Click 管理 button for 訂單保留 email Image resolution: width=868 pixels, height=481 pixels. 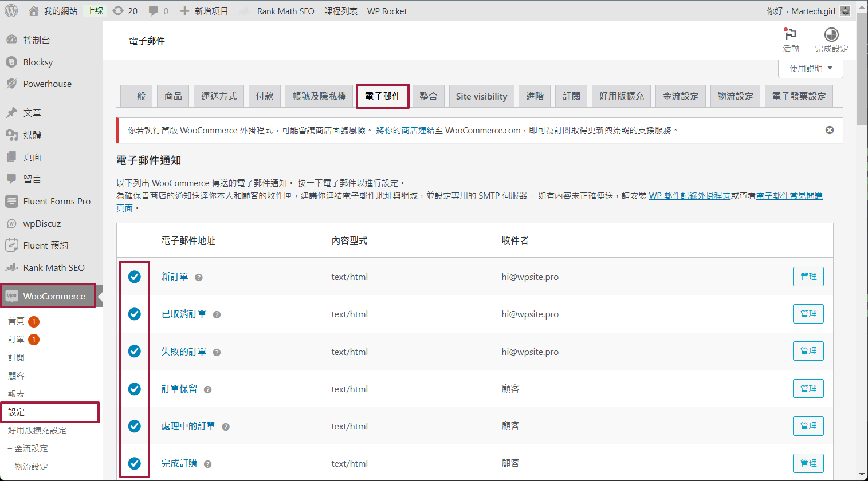808,389
